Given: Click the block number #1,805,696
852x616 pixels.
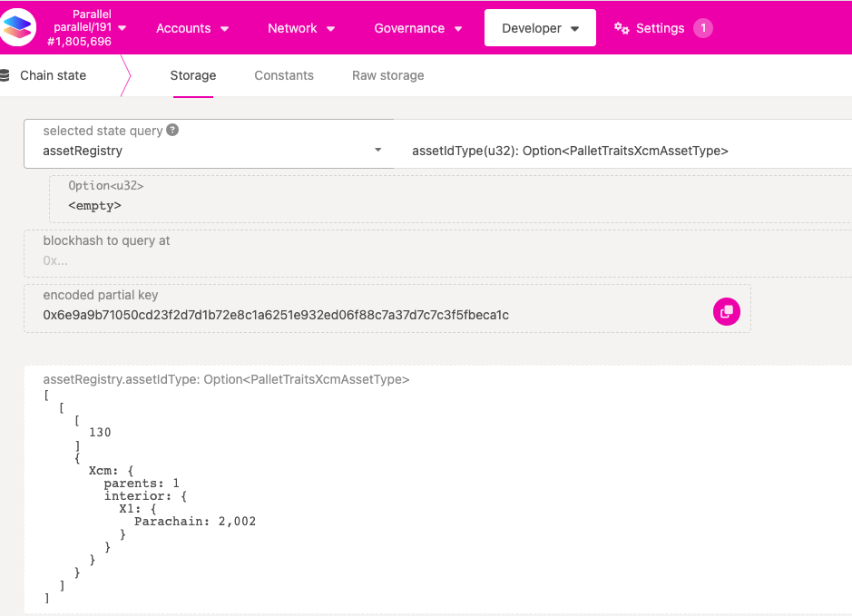Looking at the screenshot, I should pos(79,42).
